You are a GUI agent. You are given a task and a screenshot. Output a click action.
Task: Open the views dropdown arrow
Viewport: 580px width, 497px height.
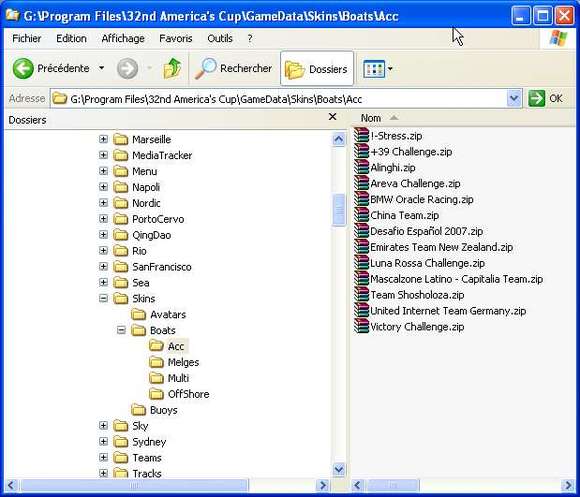(x=390, y=69)
